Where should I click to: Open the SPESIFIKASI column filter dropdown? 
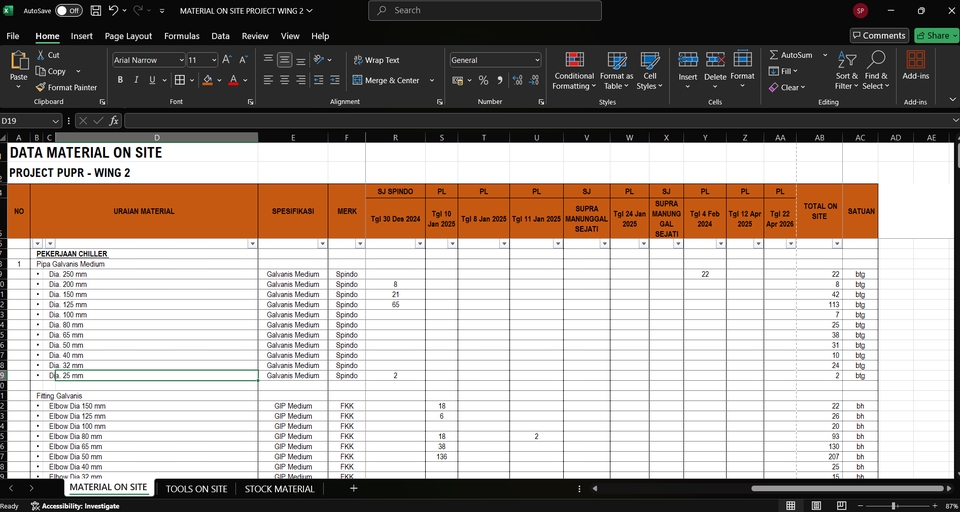(x=321, y=243)
